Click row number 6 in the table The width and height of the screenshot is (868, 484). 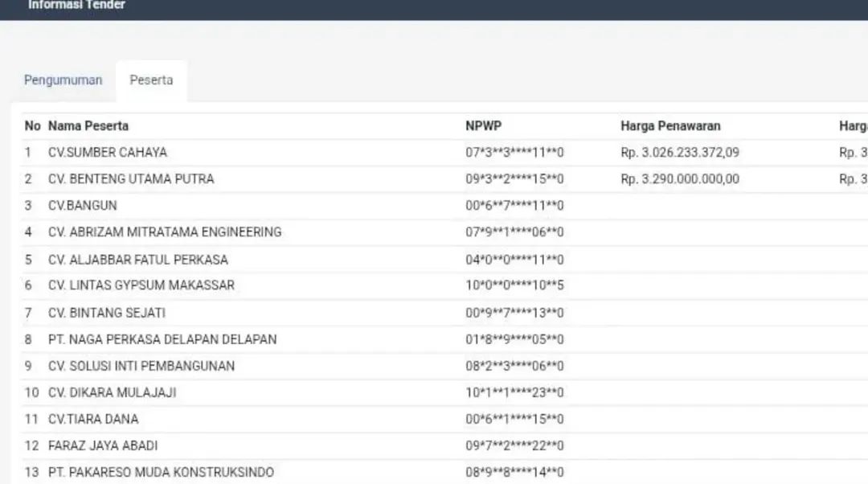pos(28,285)
